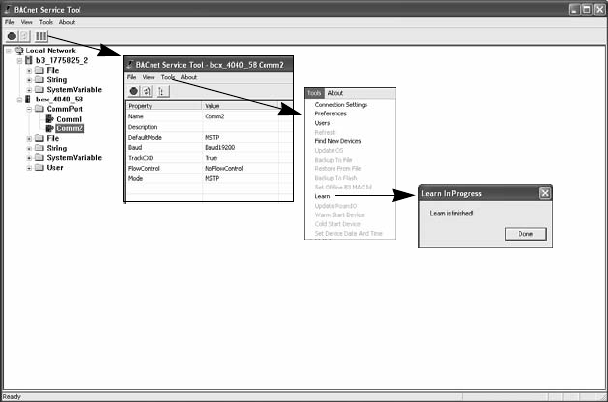The width and height of the screenshot is (608, 402).
Task: Click the round stop icon in Comm2 window toolbar
Action: click(134, 91)
